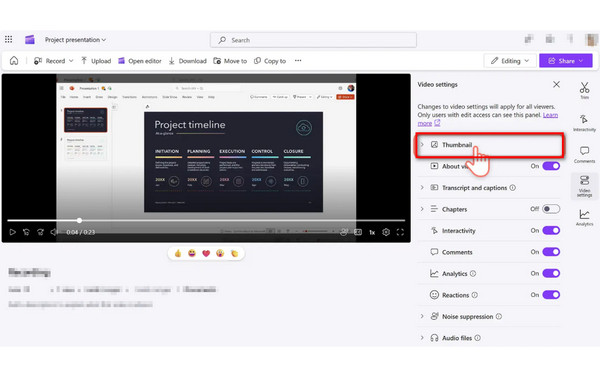This screenshot has width=600, height=389.
Task: Click Copy to in the toolbar
Action: point(270,61)
